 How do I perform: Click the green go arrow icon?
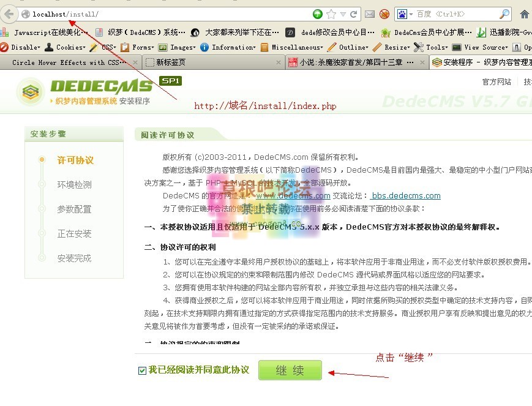[x=318, y=14]
